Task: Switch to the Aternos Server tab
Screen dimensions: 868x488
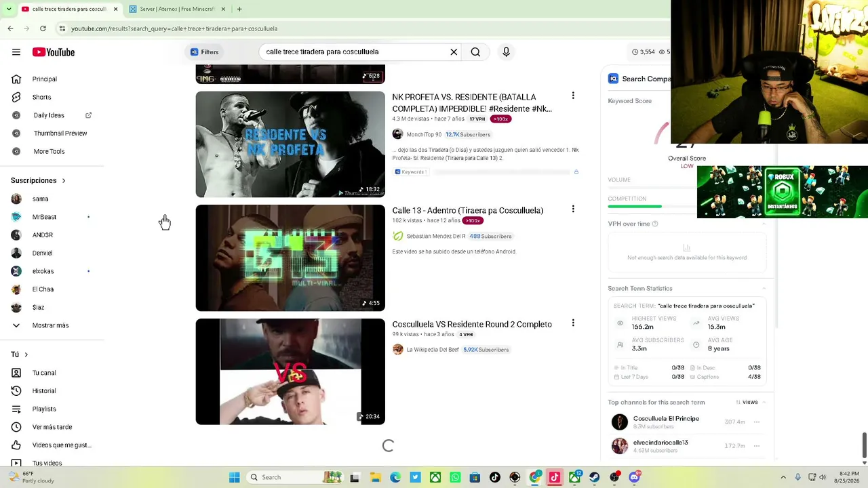Action: tap(176, 9)
